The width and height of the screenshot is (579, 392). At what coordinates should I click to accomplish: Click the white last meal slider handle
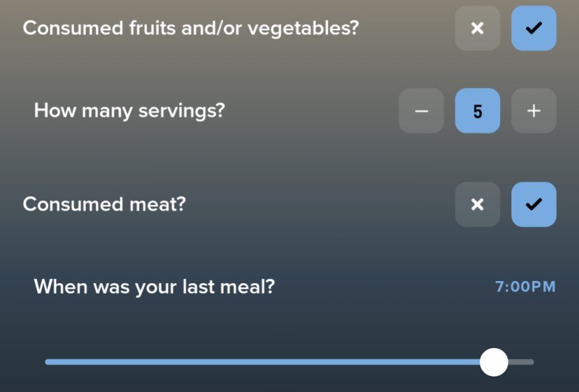pyautogui.click(x=494, y=362)
